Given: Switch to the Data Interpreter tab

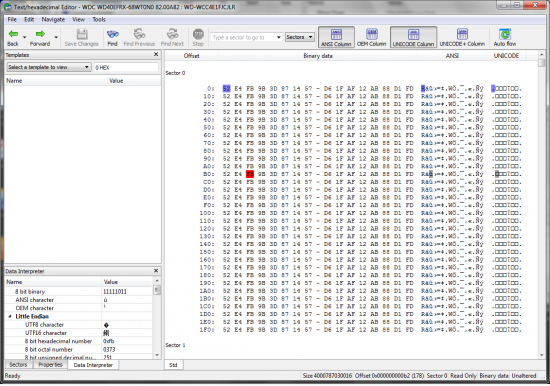Looking at the screenshot, I should click(93, 365).
